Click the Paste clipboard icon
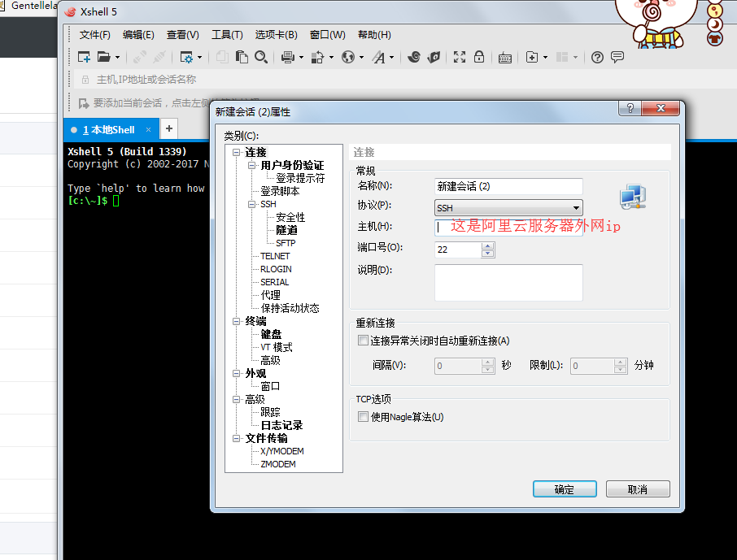 242,58
